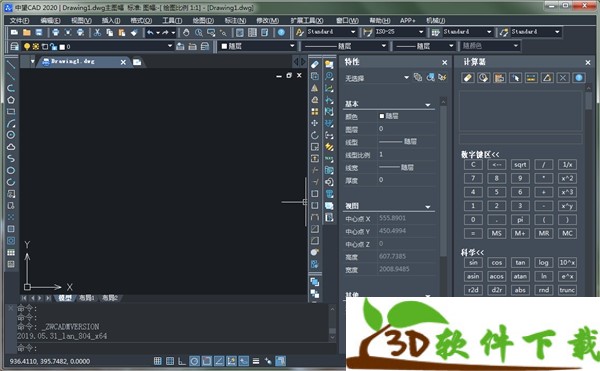Viewport: 600px width, 371px height.
Task: Click the calculator Get Coordinates cursor icon
Action: click(x=515, y=78)
